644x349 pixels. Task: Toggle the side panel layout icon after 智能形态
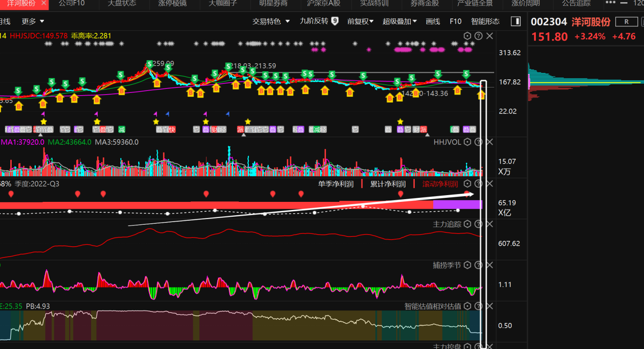(x=516, y=21)
